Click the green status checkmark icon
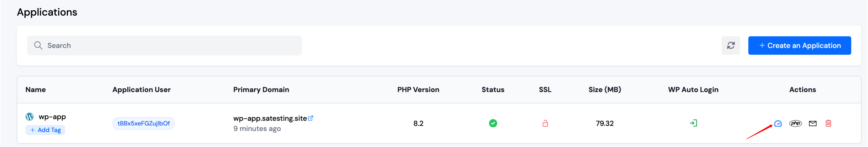 point(493,123)
